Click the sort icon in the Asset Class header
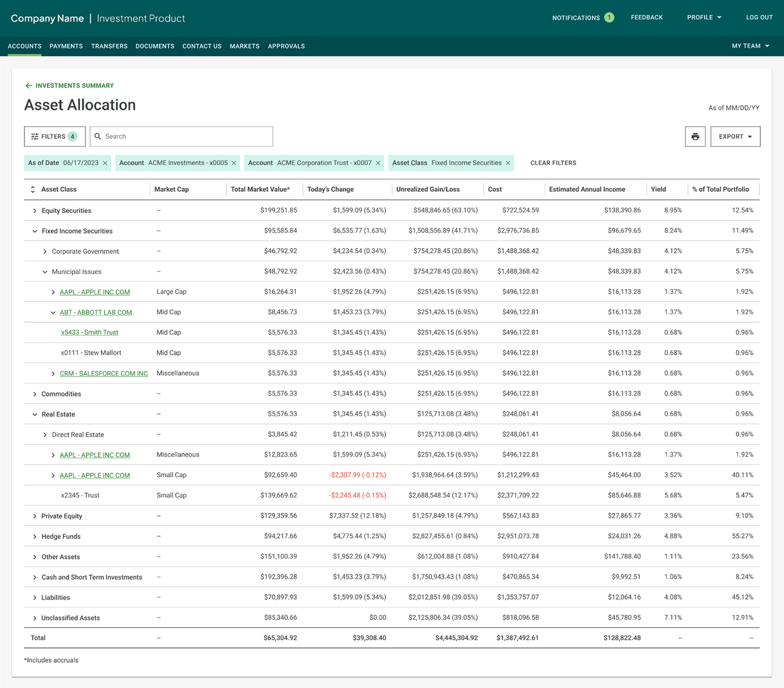Viewport: 784px width, 688px height. pos(33,189)
